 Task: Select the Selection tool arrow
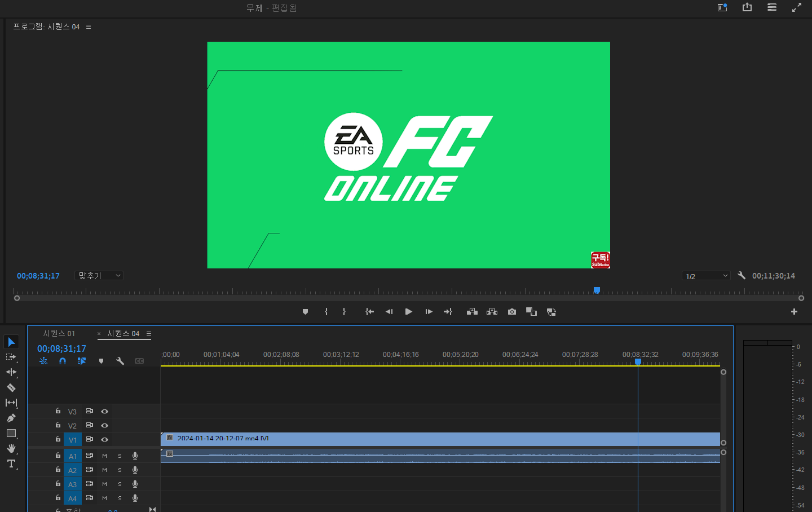[11, 342]
